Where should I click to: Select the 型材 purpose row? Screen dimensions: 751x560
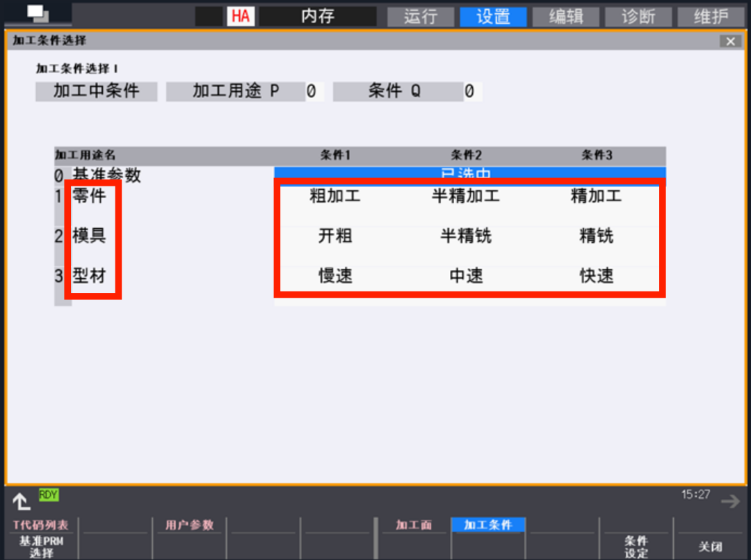pos(89,276)
